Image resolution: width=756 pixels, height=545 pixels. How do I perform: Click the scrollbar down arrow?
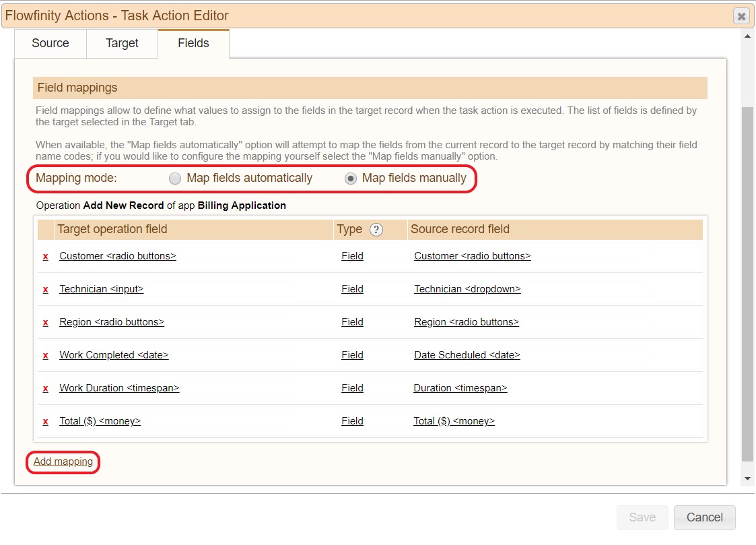[x=747, y=478]
